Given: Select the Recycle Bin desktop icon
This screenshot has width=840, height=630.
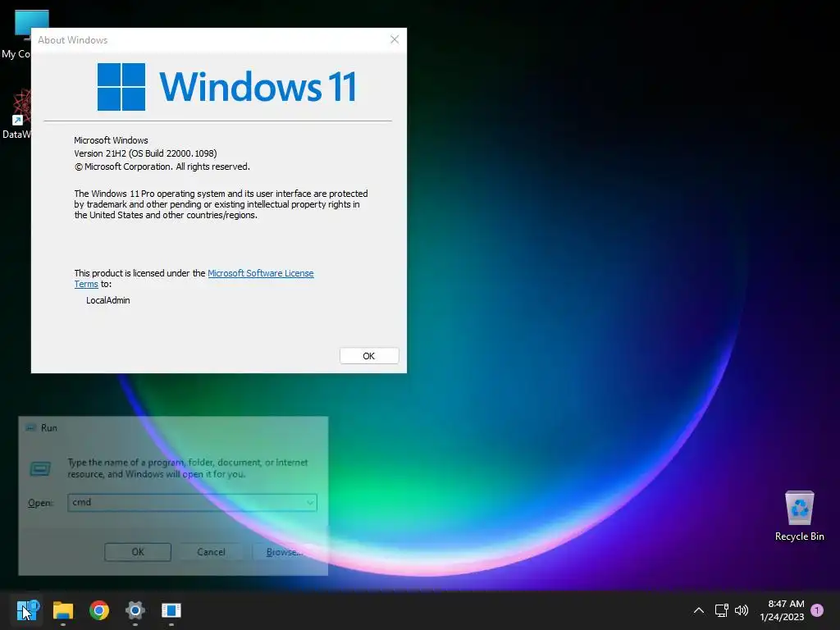Looking at the screenshot, I should click(799, 517).
